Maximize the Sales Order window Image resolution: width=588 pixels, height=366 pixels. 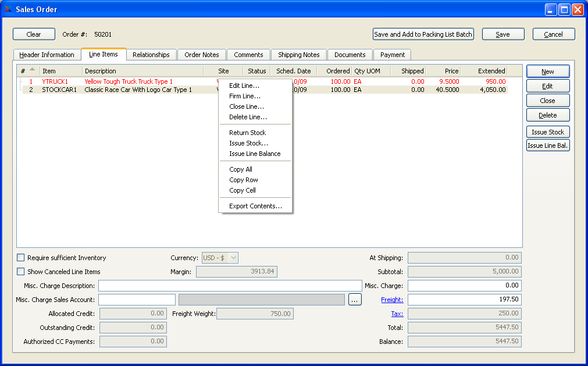coord(564,9)
